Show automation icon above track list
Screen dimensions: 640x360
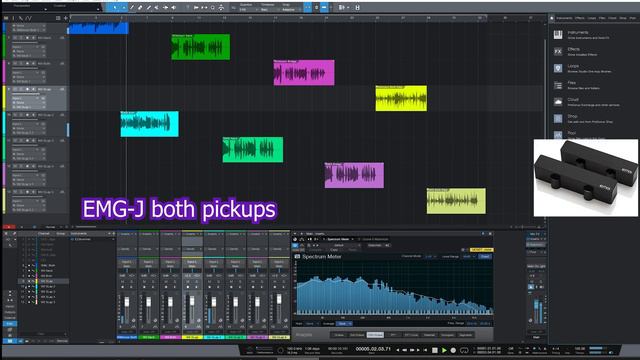coord(28,18)
